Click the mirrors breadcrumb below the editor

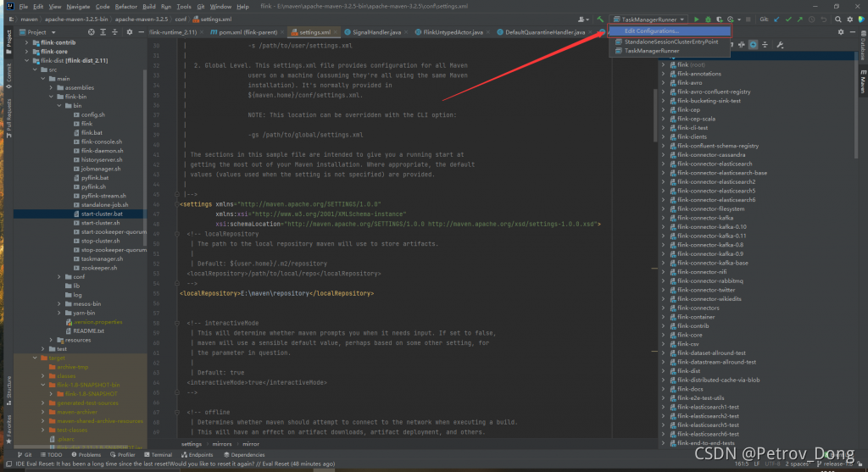[x=222, y=444]
